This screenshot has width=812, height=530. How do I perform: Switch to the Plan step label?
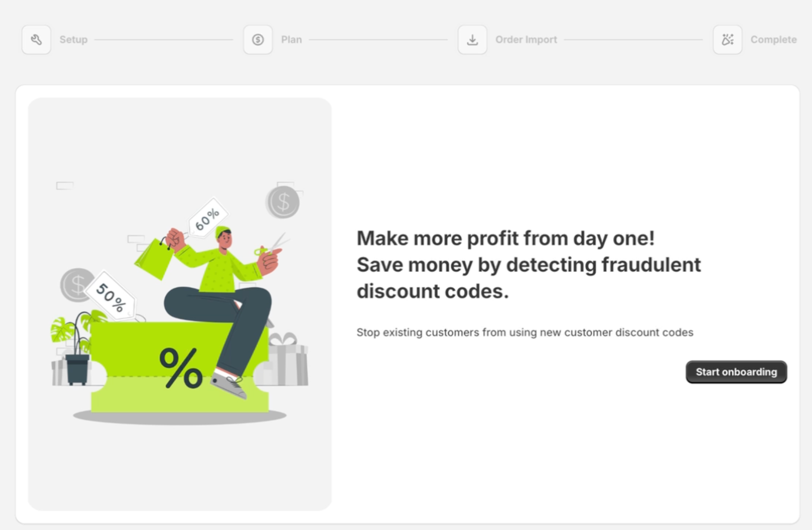291,40
